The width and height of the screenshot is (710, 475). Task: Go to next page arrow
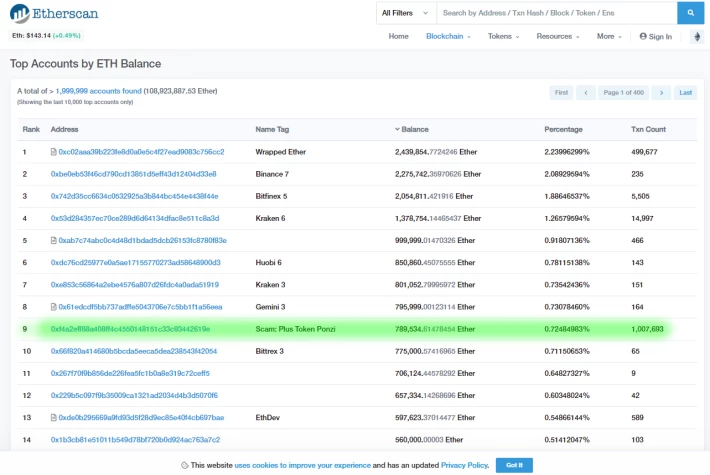[661, 93]
